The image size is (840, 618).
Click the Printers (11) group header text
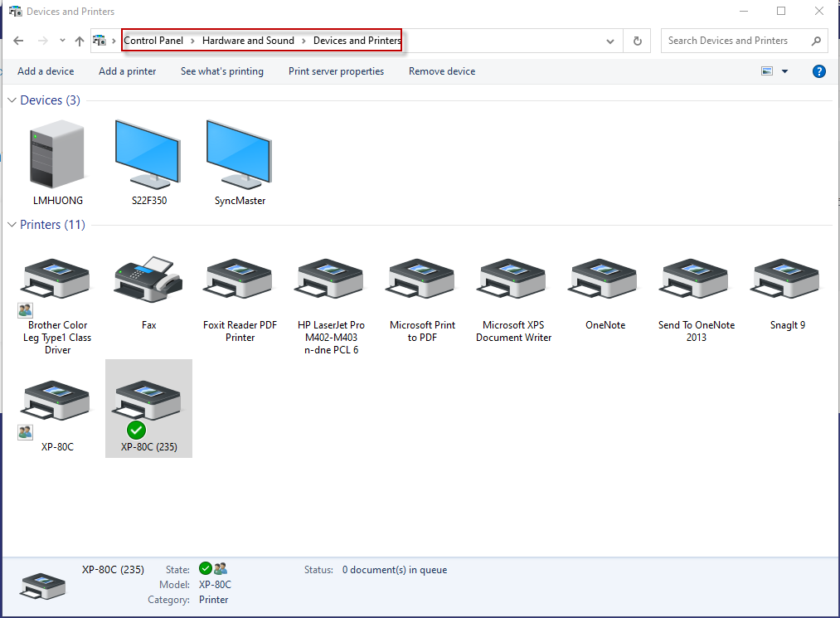click(52, 225)
